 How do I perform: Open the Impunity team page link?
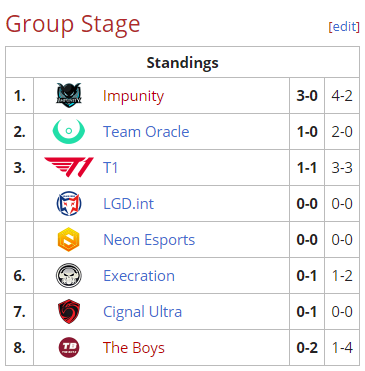[x=133, y=96]
